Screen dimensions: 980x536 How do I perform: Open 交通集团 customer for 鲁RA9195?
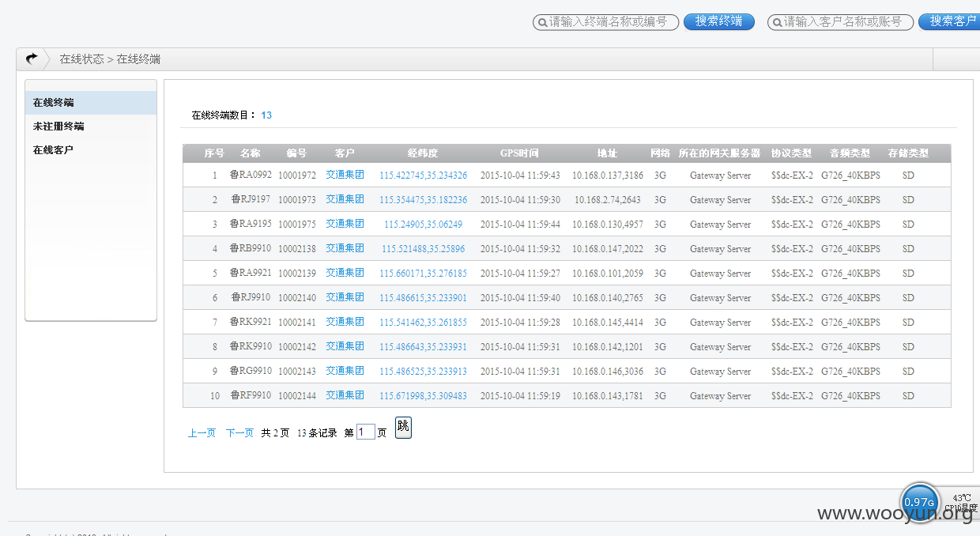345,224
